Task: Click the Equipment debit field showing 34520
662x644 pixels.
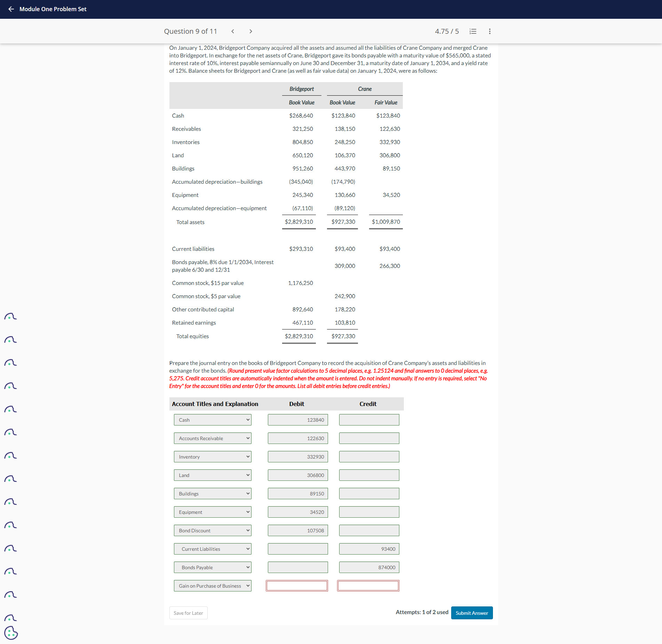Action: click(298, 512)
